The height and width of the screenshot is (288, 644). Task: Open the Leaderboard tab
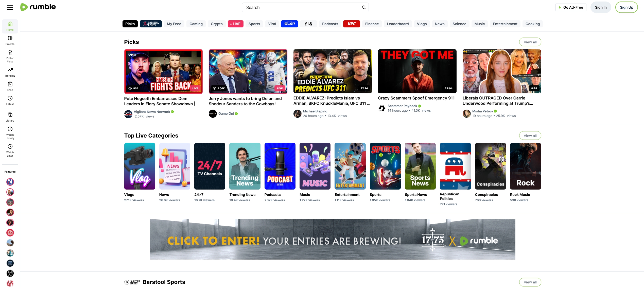coord(397,24)
